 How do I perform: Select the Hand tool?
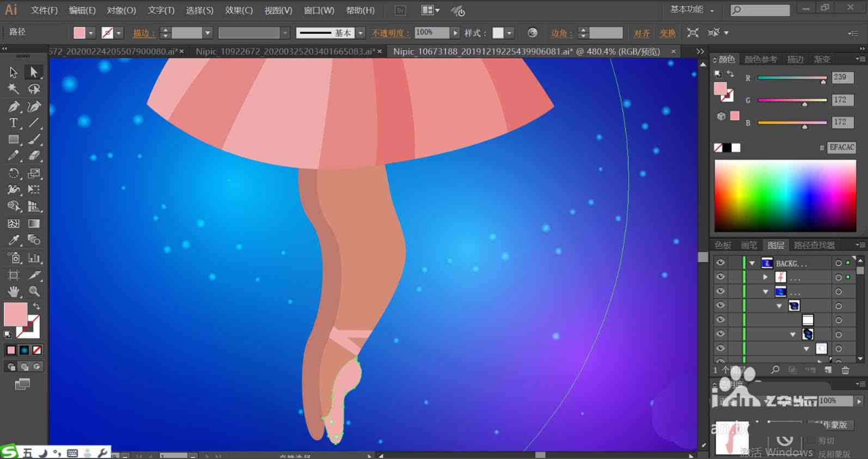14,291
